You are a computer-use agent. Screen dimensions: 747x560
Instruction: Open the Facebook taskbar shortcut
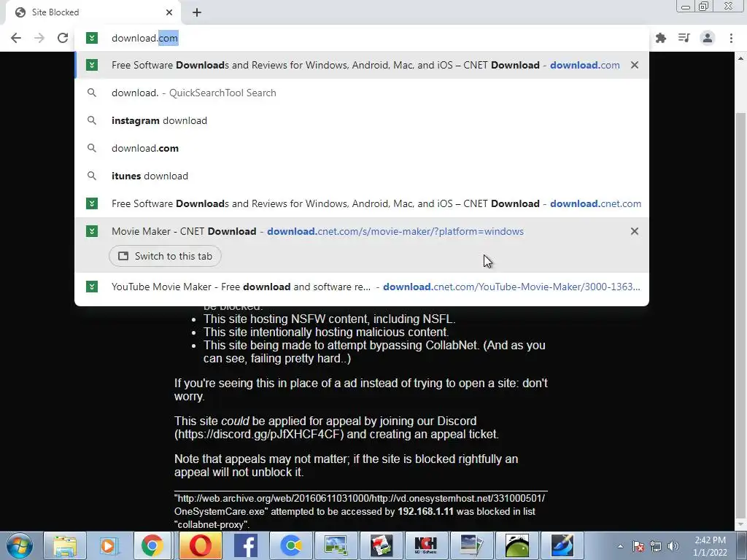coord(246,545)
